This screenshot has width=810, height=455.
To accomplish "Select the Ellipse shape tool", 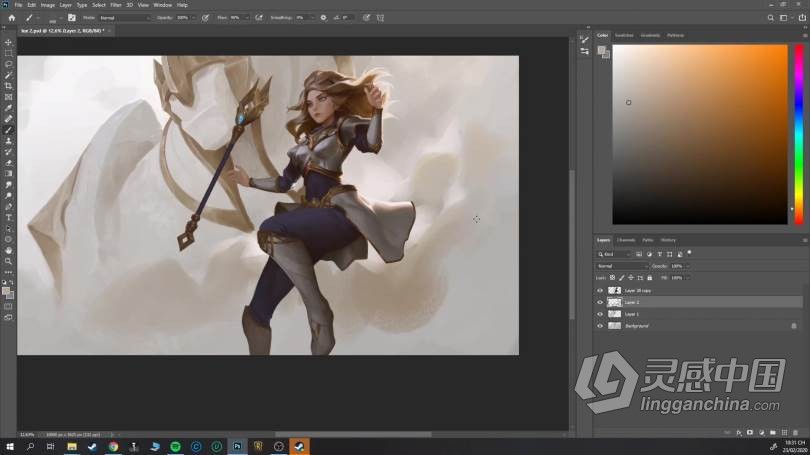I will (8, 239).
